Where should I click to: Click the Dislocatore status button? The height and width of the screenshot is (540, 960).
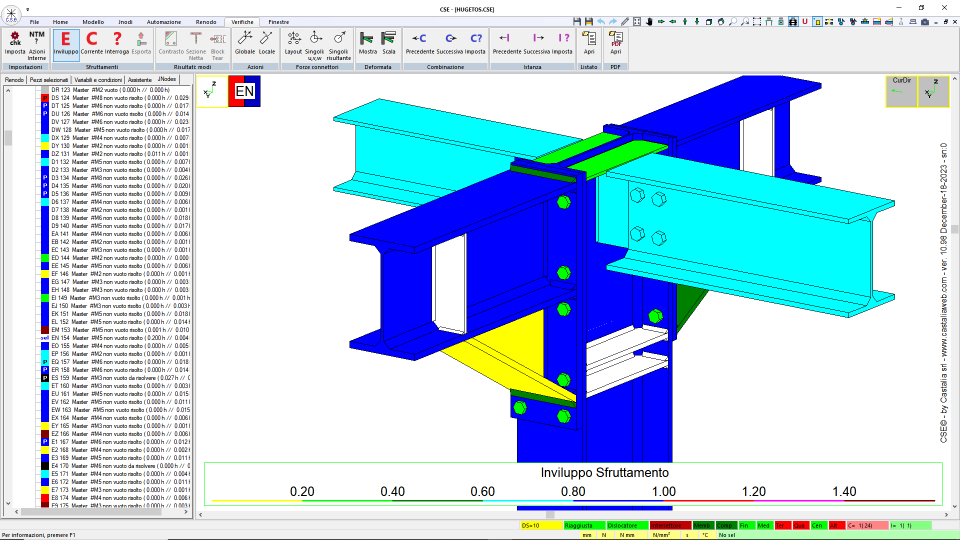[x=628, y=525]
